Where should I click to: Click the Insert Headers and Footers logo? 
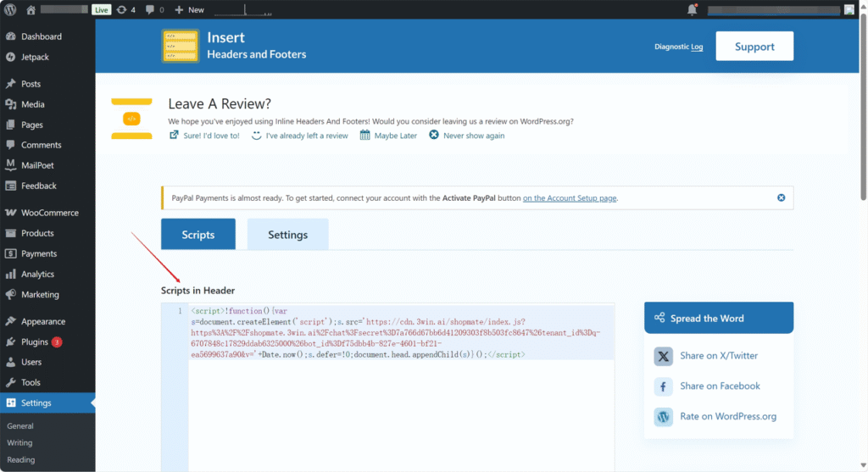(181, 46)
